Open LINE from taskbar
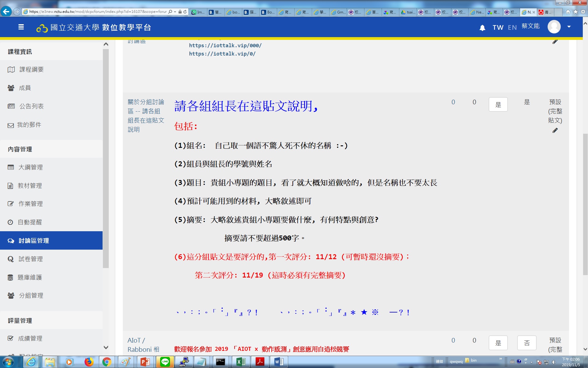Screen dimensions: 588x368 point(165,362)
